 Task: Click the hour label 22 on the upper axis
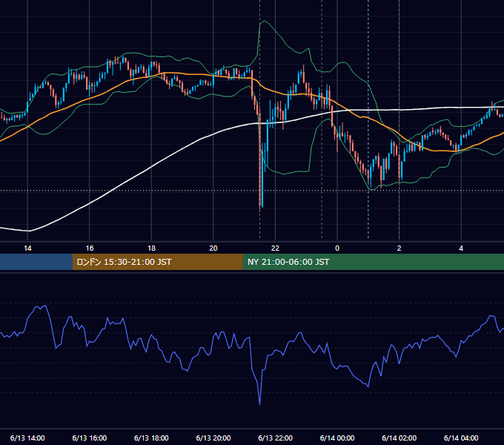click(x=275, y=248)
